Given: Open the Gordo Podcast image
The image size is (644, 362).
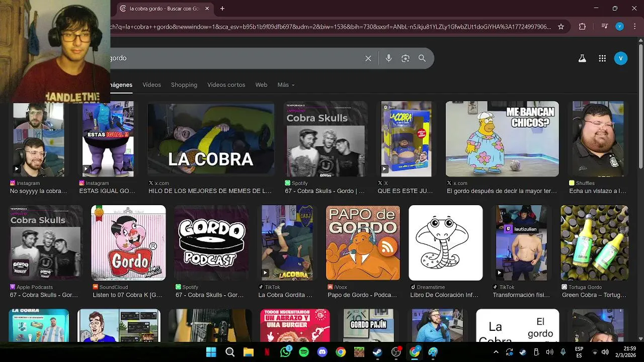Looking at the screenshot, I should click(x=211, y=243).
